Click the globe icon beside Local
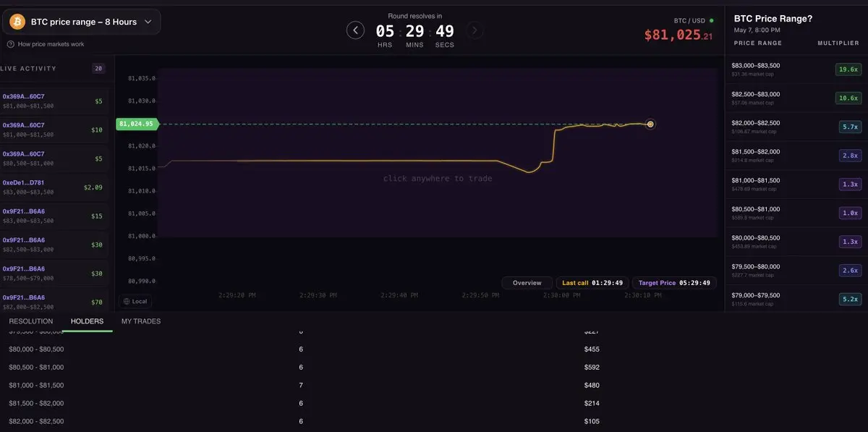The width and height of the screenshot is (868, 432). pos(127,301)
